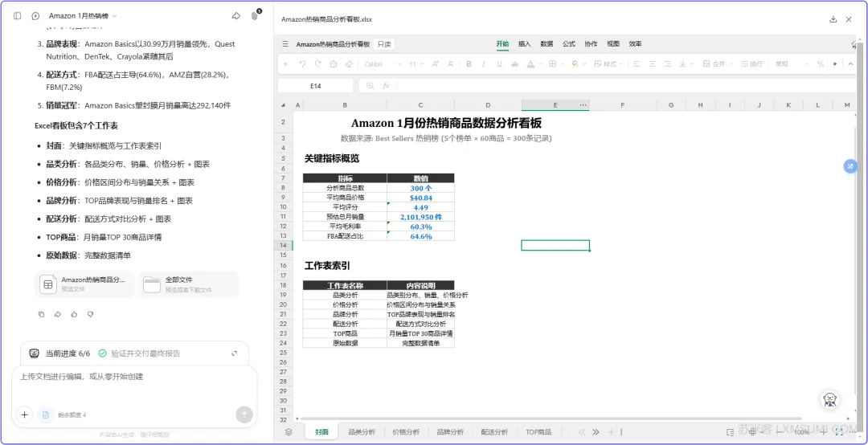
Task: Click the plus add-attachment button in composer
Action: point(24,414)
